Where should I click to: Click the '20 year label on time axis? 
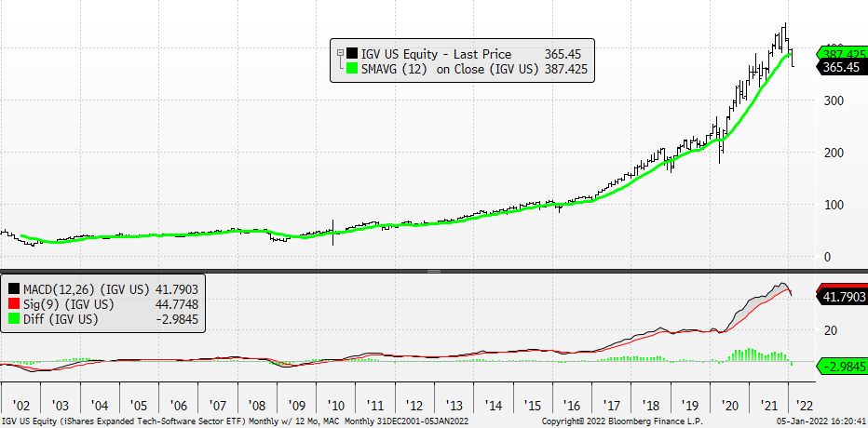pos(729,404)
